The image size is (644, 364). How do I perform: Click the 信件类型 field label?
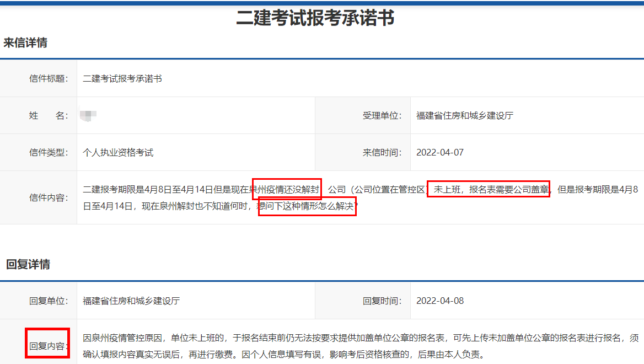pyautogui.click(x=49, y=152)
